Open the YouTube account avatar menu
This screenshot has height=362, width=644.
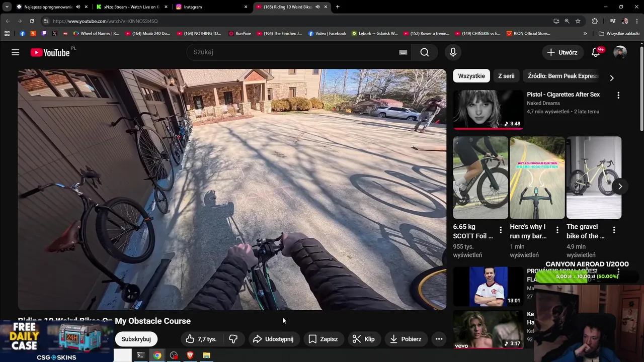coord(620,52)
